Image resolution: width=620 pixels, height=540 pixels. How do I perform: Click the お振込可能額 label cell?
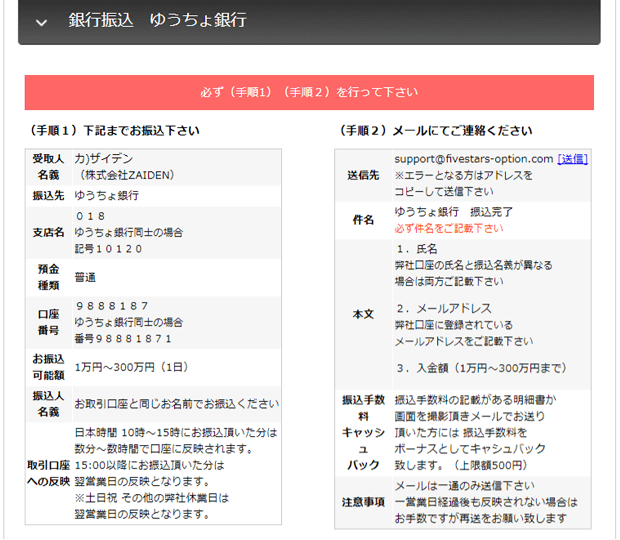49,367
